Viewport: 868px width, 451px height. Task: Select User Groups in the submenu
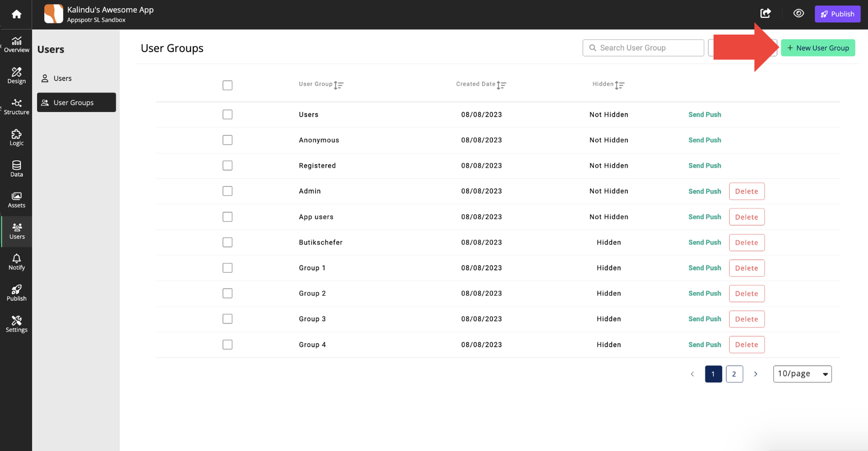coord(76,102)
